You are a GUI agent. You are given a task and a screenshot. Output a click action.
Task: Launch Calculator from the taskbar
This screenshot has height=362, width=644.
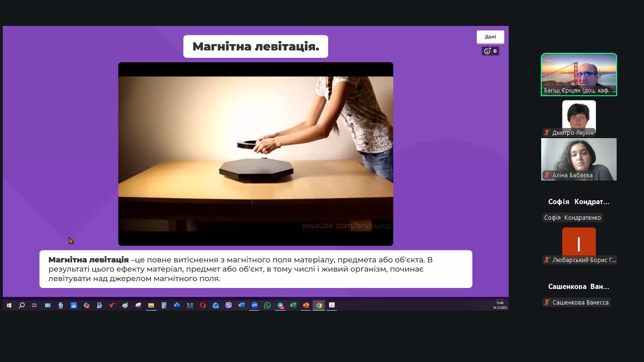tap(164, 305)
